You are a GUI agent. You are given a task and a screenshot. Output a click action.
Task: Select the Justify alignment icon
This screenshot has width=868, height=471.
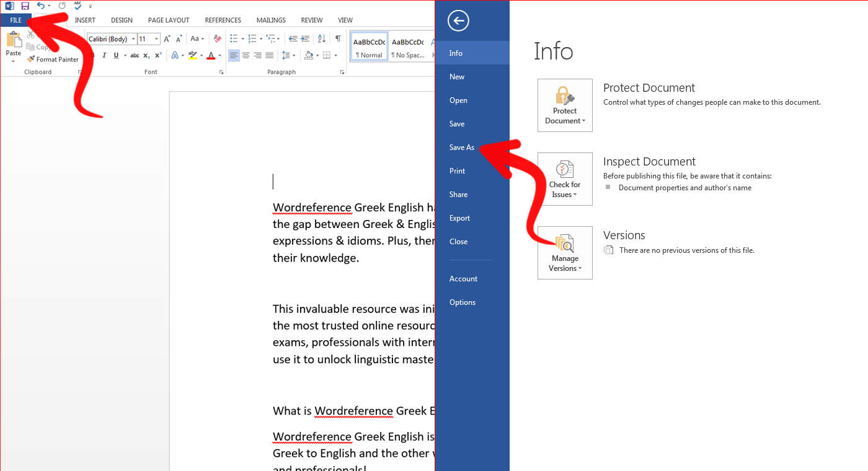click(269, 56)
